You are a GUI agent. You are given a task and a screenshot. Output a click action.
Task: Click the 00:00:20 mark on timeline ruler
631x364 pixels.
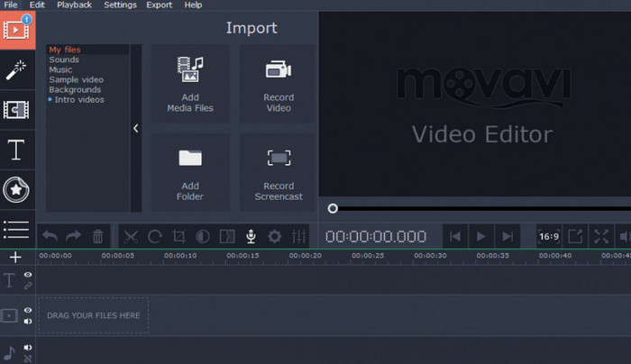(x=305, y=256)
